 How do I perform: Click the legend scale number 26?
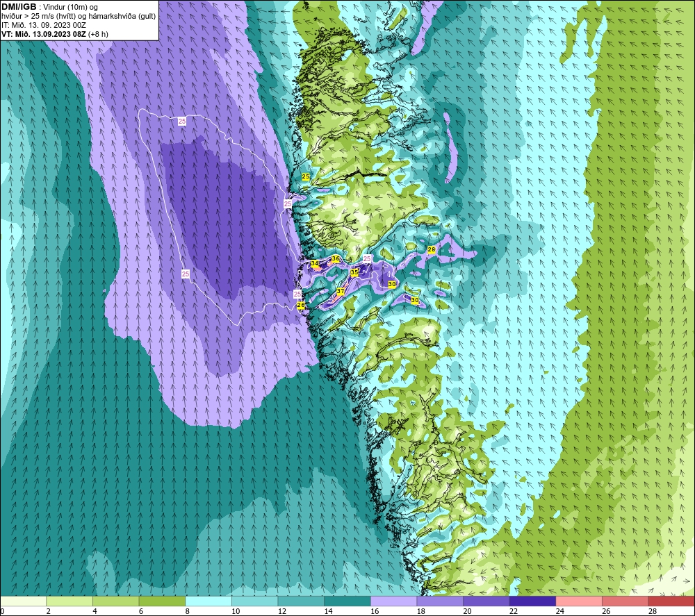point(606,611)
